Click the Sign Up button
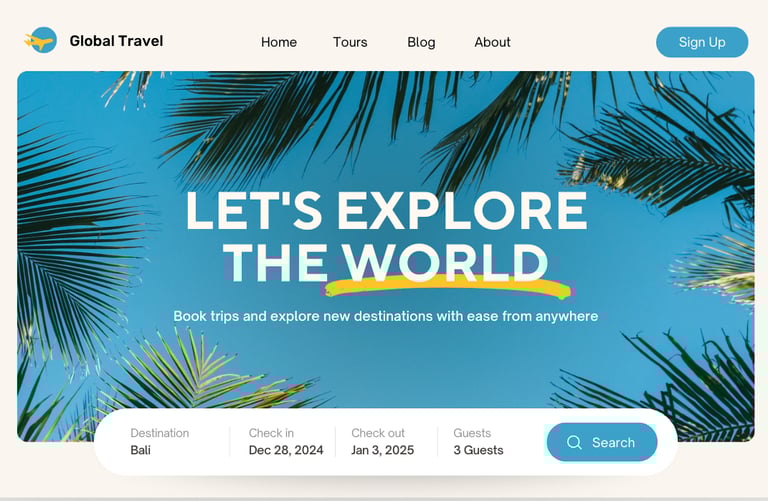 [702, 42]
